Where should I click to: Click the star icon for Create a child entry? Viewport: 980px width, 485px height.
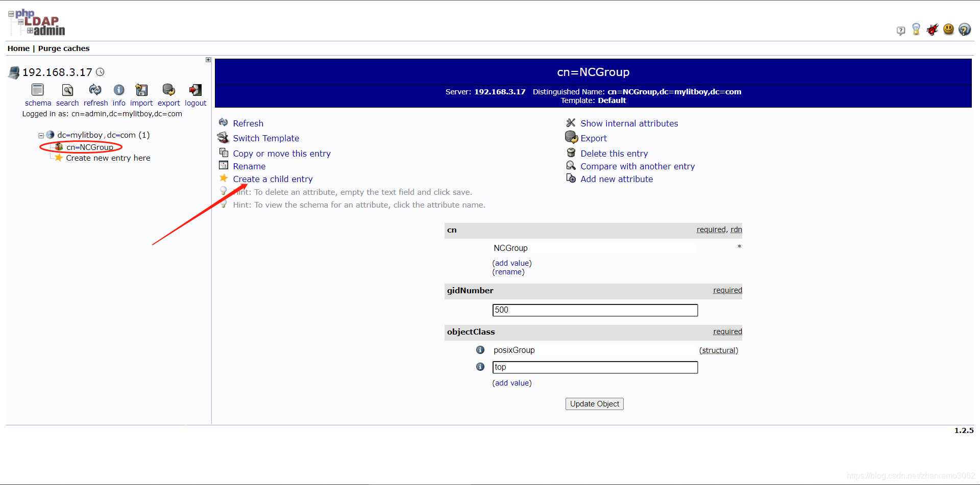(224, 178)
